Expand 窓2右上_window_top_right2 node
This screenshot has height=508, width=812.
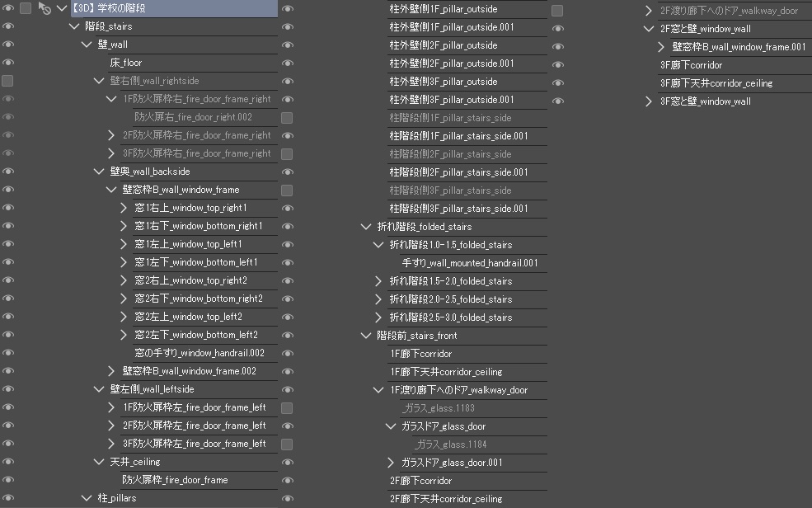coord(124,280)
